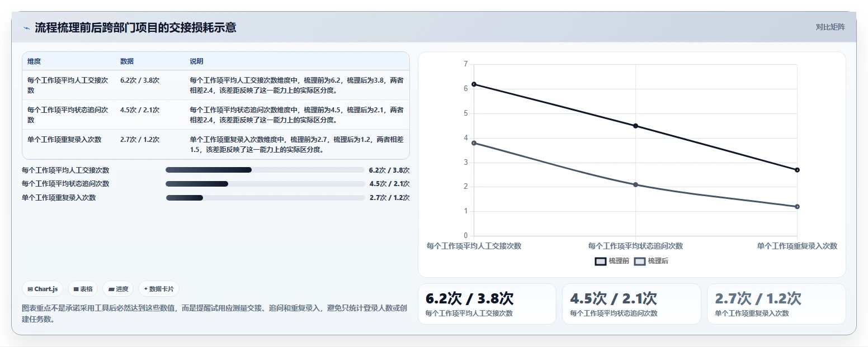Click x-axis label 每个工作项平均状态追问次数
Screen dimensions: 868x347
(x=635, y=246)
